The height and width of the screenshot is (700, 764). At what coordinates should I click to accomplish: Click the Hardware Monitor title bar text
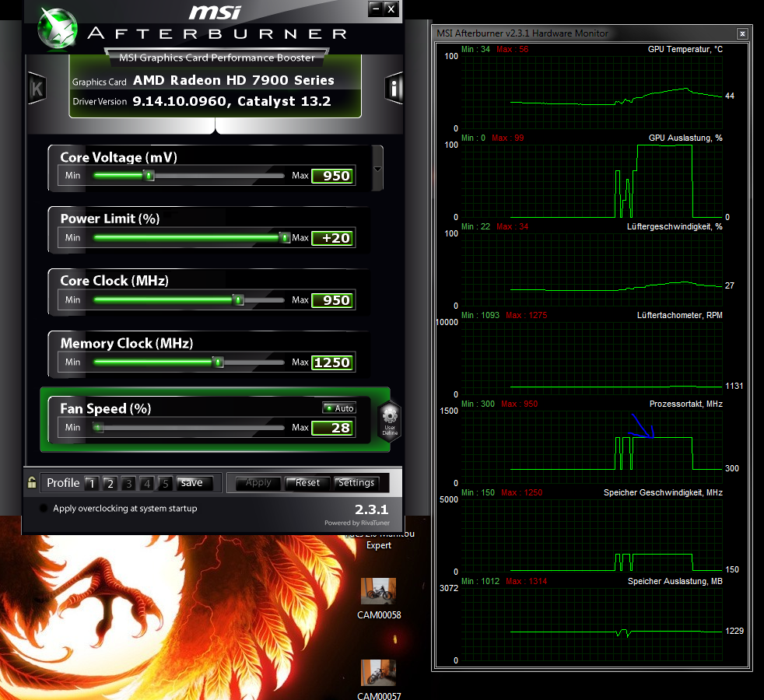(522, 33)
